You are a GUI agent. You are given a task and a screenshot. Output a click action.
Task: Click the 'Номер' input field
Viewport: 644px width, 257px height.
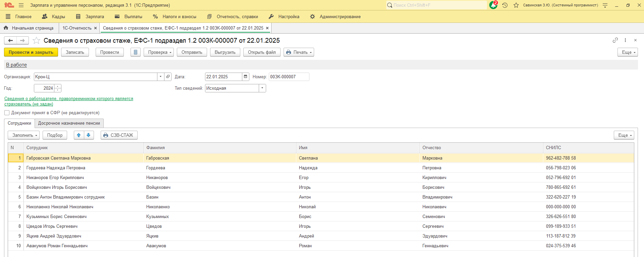(289, 77)
